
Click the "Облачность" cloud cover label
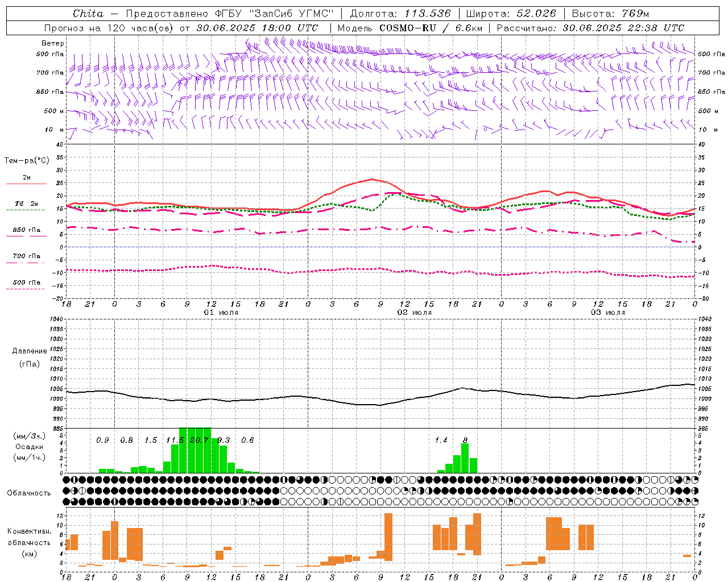[29, 493]
